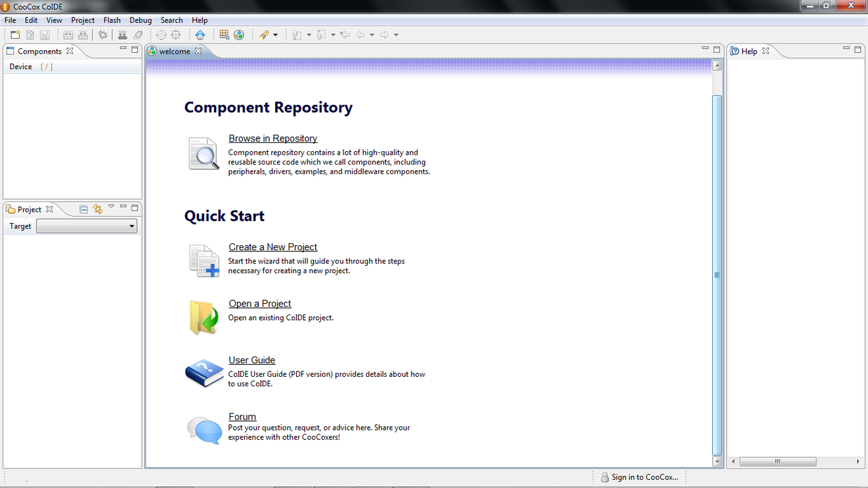Open the Help menu in menu bar

[x=200, y=20]
